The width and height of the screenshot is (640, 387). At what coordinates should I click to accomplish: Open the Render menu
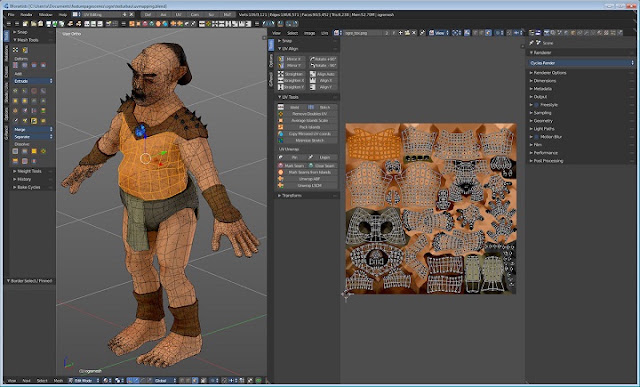pyautogui.click(x=26, y=15)
